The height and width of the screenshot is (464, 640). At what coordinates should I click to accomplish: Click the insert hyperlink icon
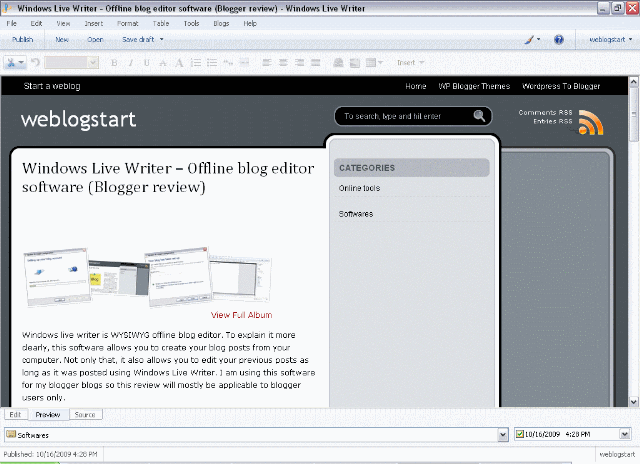(338, 63)
